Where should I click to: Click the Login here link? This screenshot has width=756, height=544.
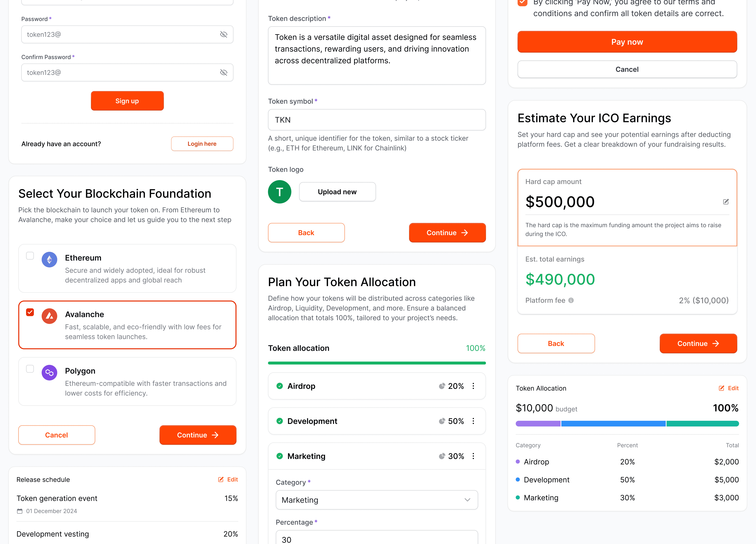pyautogui.click(x=202, y=144)
